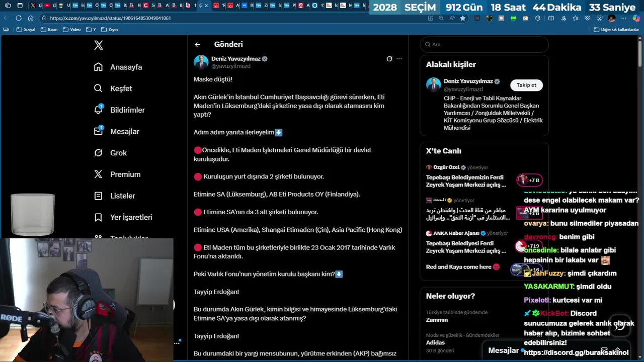
Task: Toggle the favorite star in the address bar
Action: (x=463, y=18)
